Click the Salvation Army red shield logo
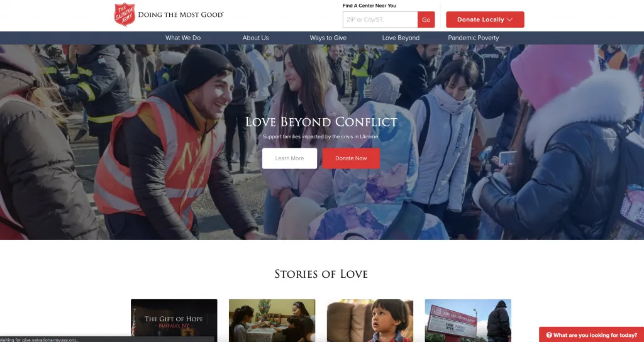The image size is (644, 342). click(125, 15)
